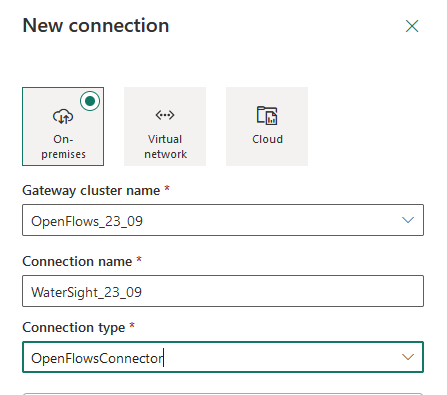This screenshot has height=395, width=447.
Task: Choose the Virtual network connection option
Action: tap(165, 126)
